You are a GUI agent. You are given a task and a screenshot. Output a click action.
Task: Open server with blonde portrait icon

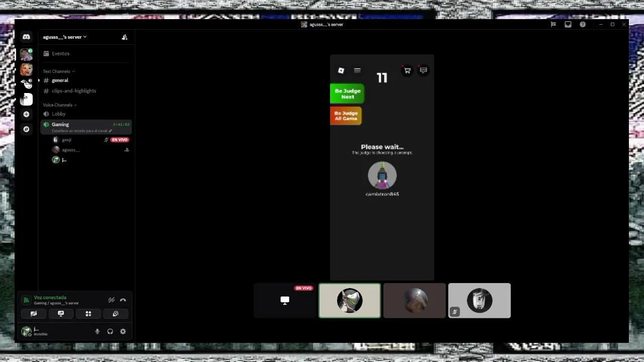26,69
